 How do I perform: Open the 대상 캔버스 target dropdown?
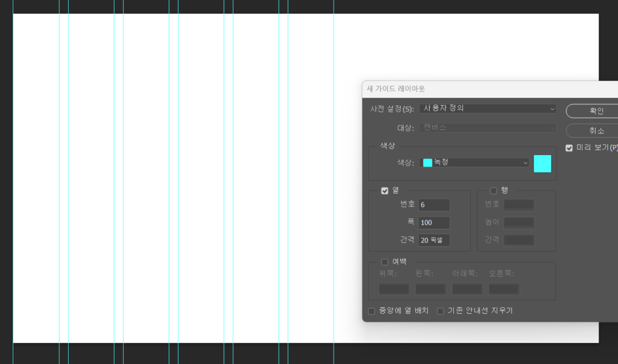(x=488, y=128)
